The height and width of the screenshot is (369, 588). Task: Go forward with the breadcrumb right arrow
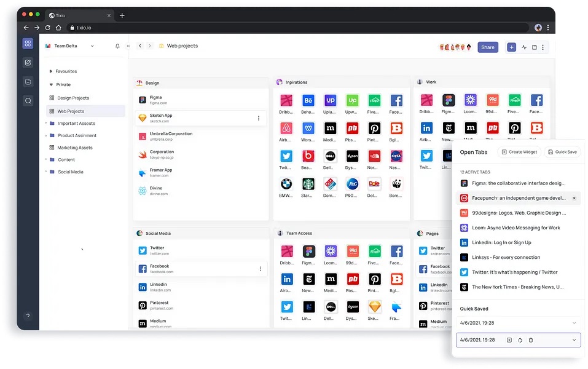coord(150,46)
